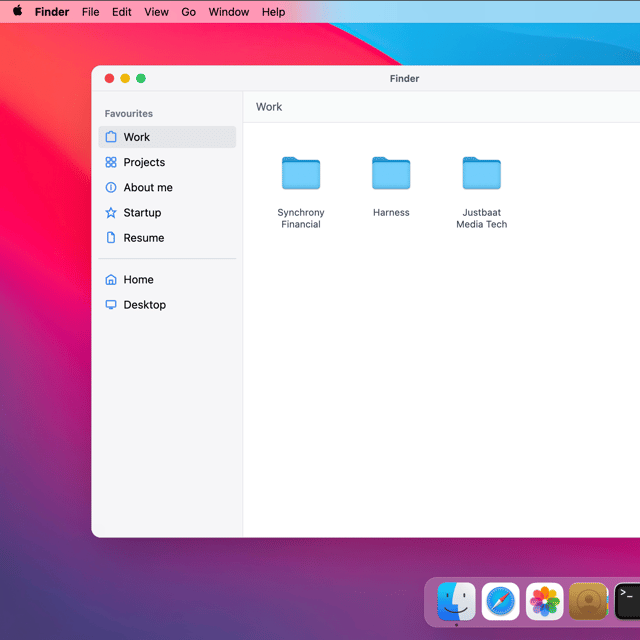The width and height of the screenshot is (640, 640).
Task: Click the Harness folder name
Action: (391, 213)
